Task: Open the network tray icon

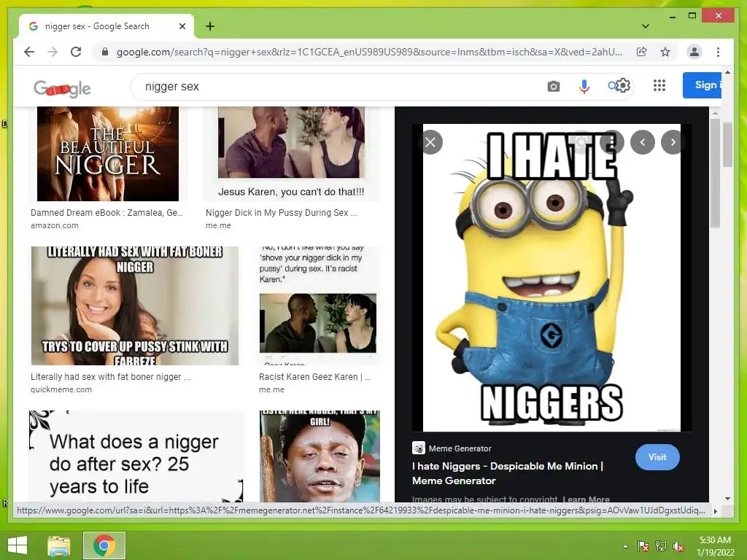Action: [661, 546]
